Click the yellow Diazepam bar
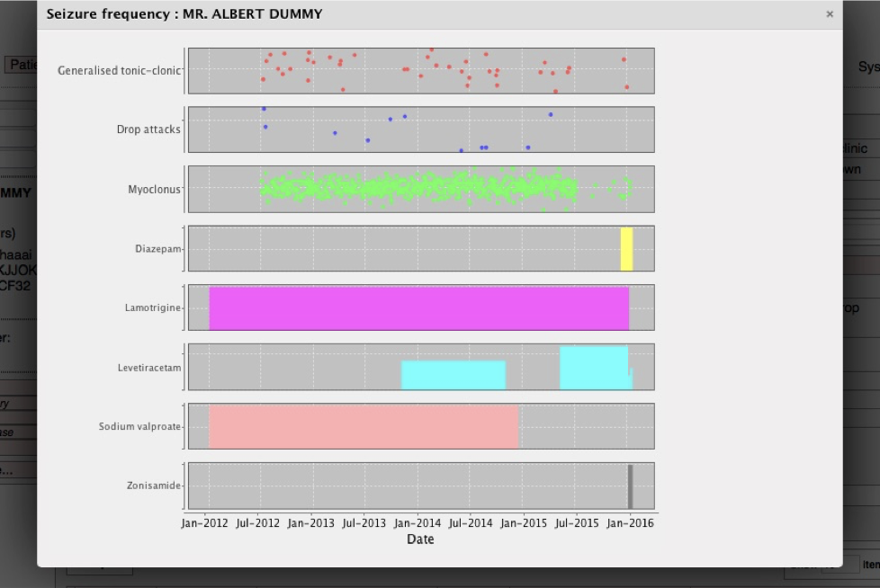The width and height of the screenshot is (880, 588). click(x=626, y=249)
